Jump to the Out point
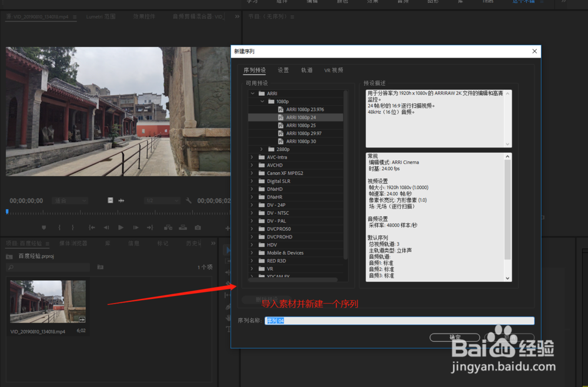Screen dimensions: 588x387 pos(151,227)
